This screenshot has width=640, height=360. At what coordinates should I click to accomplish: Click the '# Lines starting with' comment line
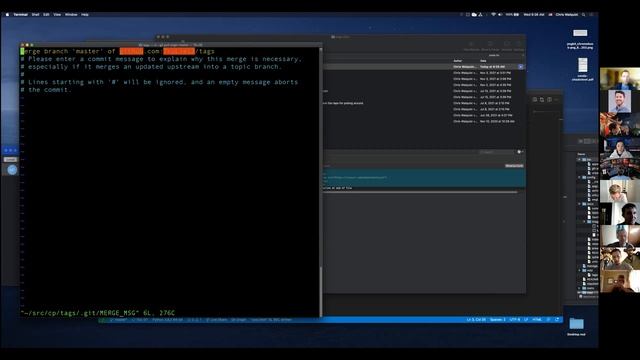159,82
